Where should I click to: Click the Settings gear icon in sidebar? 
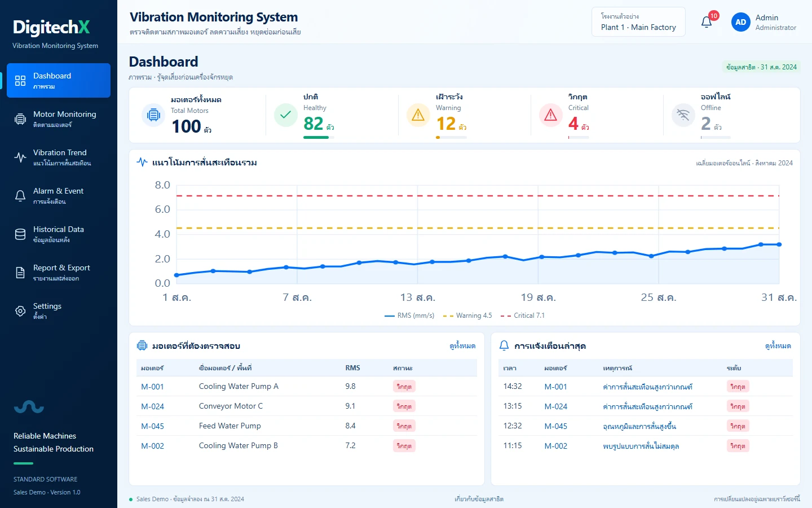coord(20,311)
